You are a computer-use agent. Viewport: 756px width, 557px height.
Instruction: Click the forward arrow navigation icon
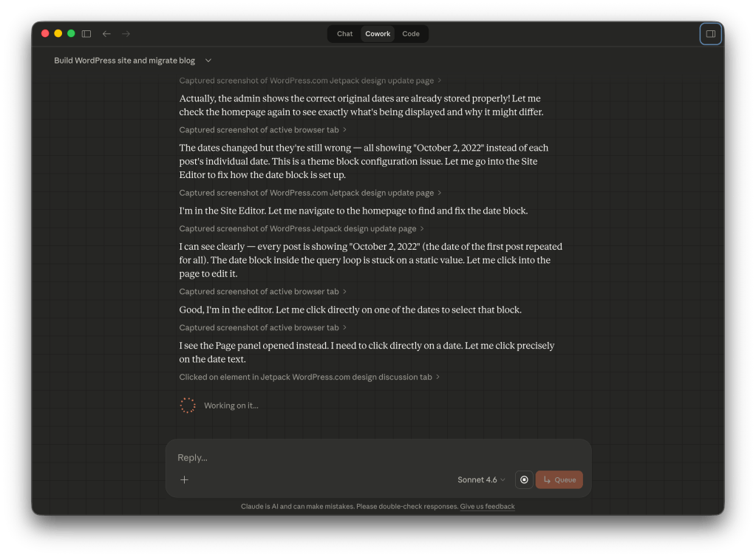coord(126,34)
